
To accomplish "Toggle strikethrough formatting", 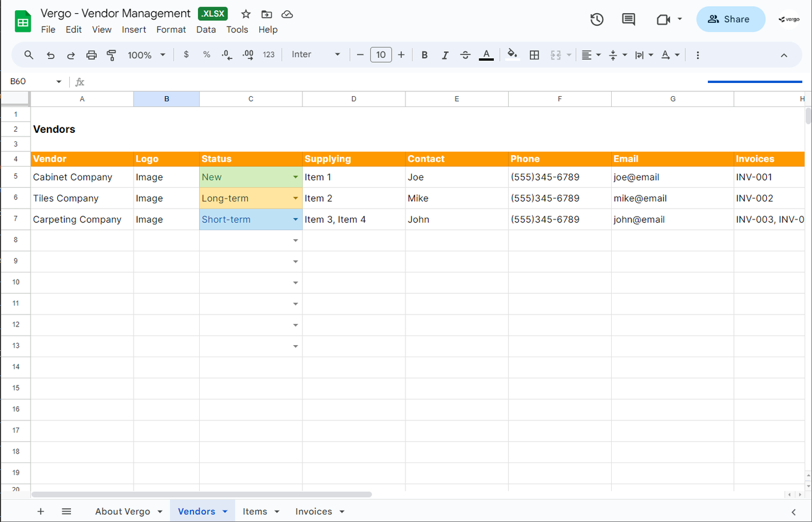I will (x=466, y=55).
